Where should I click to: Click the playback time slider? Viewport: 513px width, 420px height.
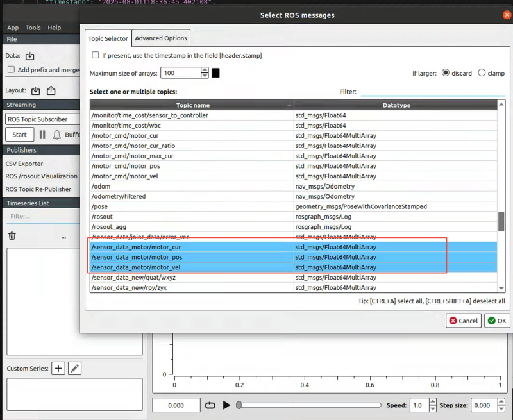pyautogui.click(x=308, y=405)
